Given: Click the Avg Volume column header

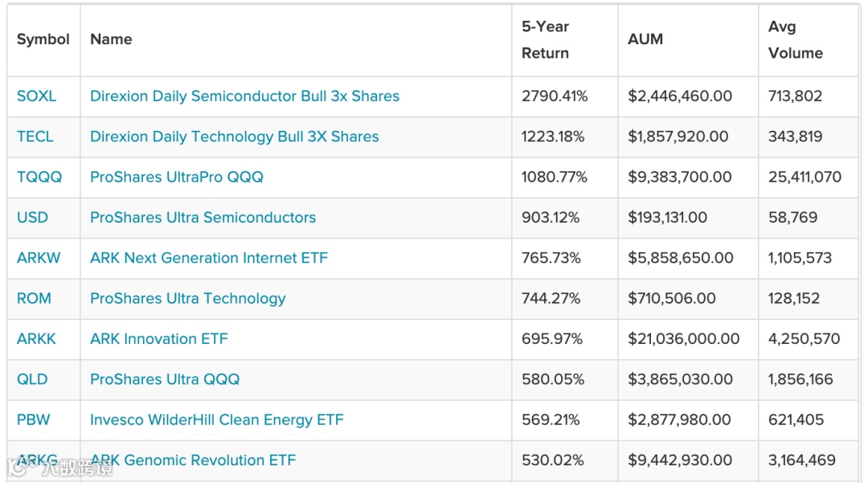Looking at the screenshot, I should point(795,39).
